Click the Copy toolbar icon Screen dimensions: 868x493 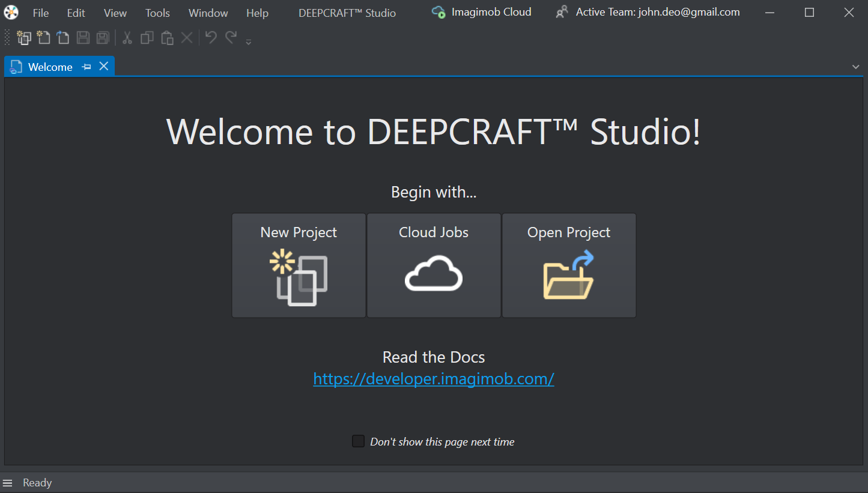(x=147, y=38)
